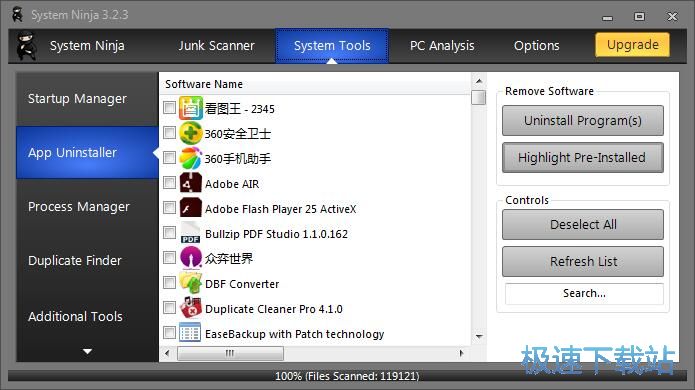This screenshot has height=390, width=695.
Task: Click the horizontal scrollbar right arrow
Action: 461,353
